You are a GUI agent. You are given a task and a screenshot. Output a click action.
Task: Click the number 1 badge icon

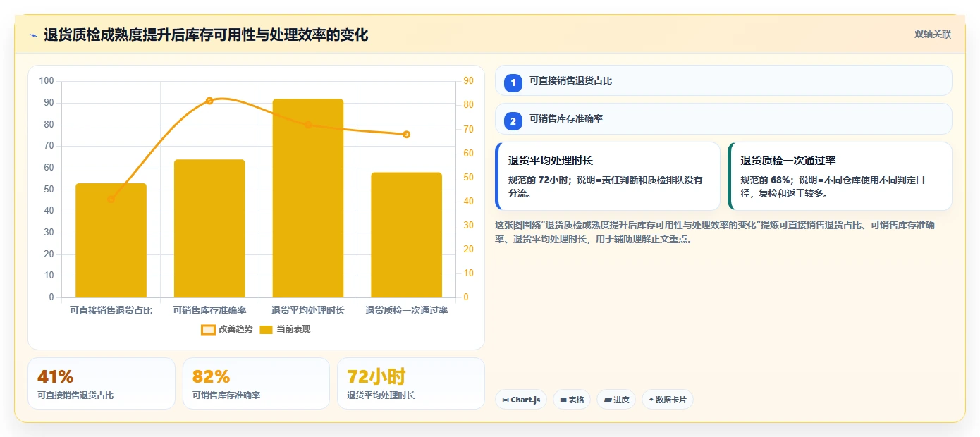pyautogui.click(x=513, y=83)
